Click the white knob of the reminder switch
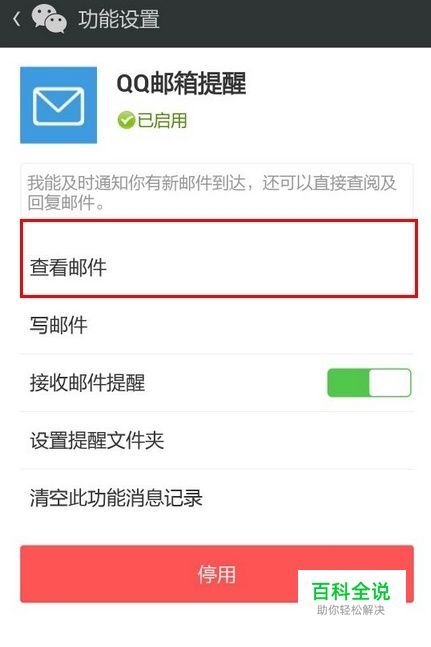431x647 pixels. pos(390,383)
